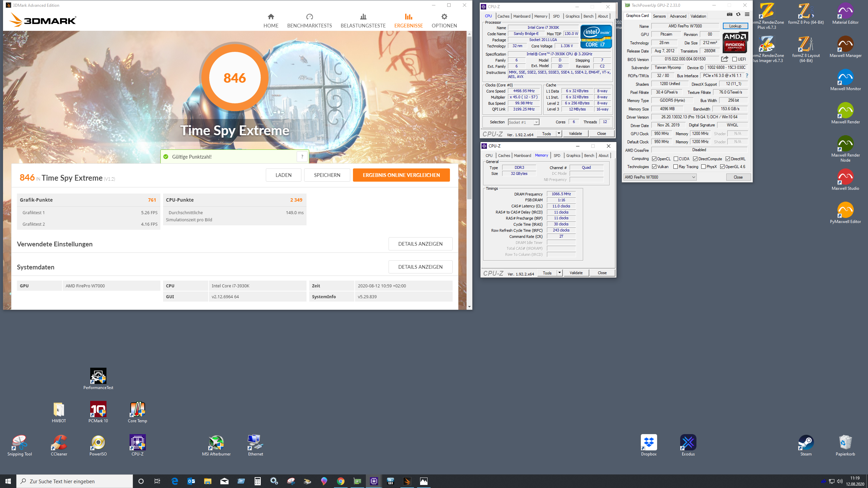The image size is (868, 488).
Task: Open BELASTUNGSTESTE tab in 3DMark
Action: tap(363, 21)
